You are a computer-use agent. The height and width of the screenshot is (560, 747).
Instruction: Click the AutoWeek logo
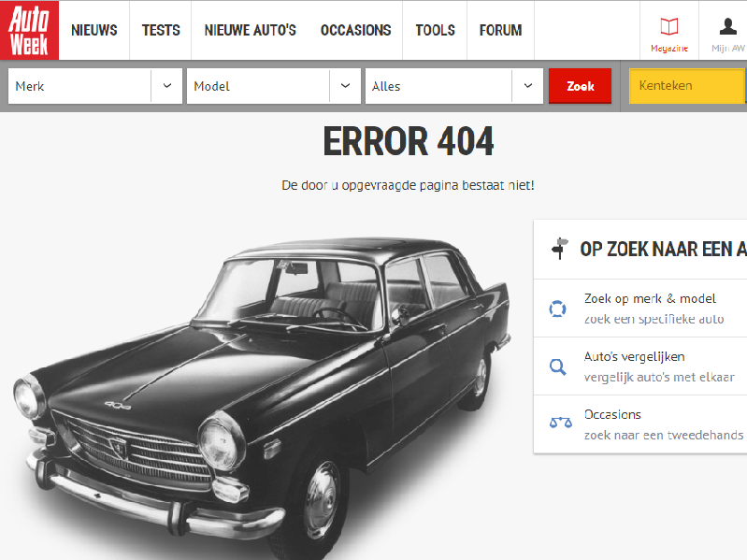click(x=30, y=31)
